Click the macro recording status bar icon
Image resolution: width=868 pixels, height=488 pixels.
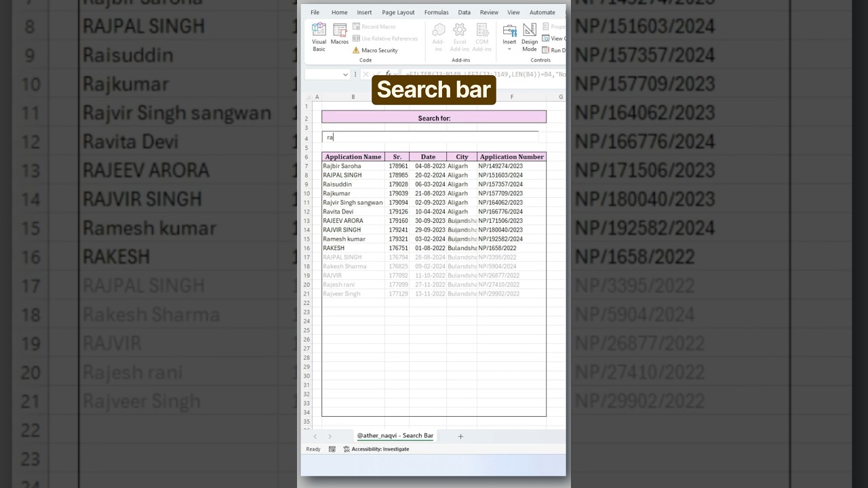tap(332, 449)
